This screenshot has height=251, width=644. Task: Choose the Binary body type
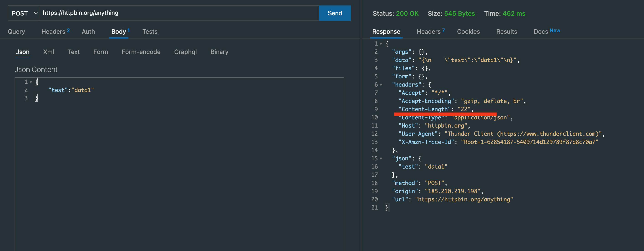click(219, 52)
